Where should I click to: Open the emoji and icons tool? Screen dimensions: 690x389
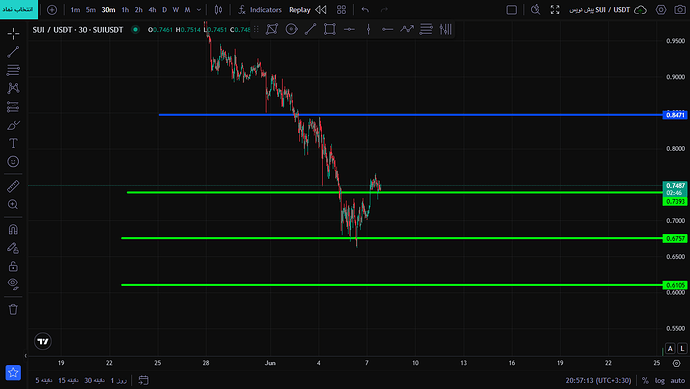tap(13, 161)
